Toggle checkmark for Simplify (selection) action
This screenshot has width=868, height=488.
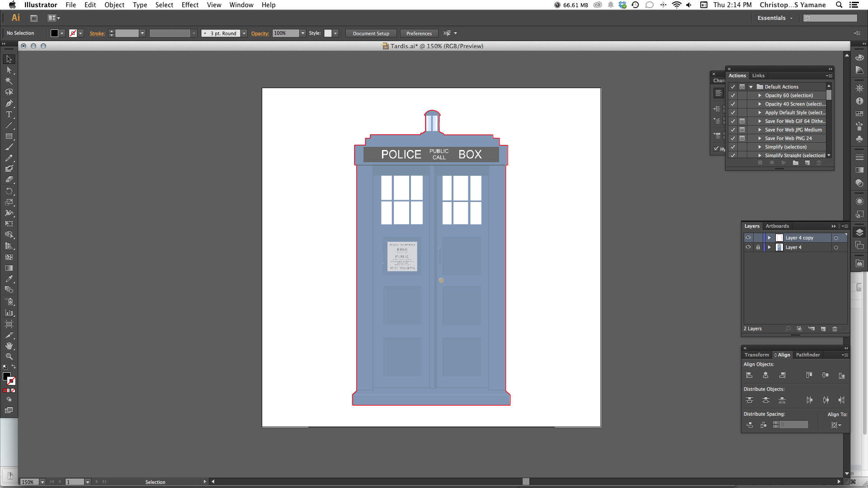point(732,147)
